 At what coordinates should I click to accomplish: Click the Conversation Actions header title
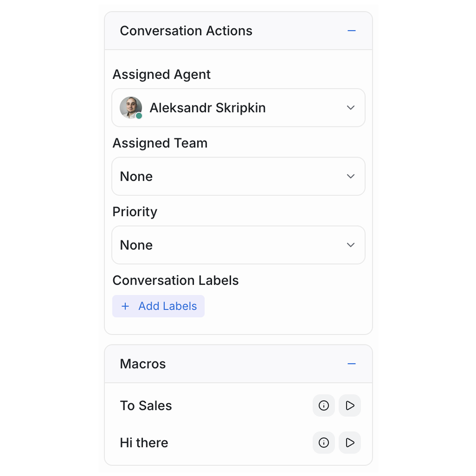pos(186,31)
